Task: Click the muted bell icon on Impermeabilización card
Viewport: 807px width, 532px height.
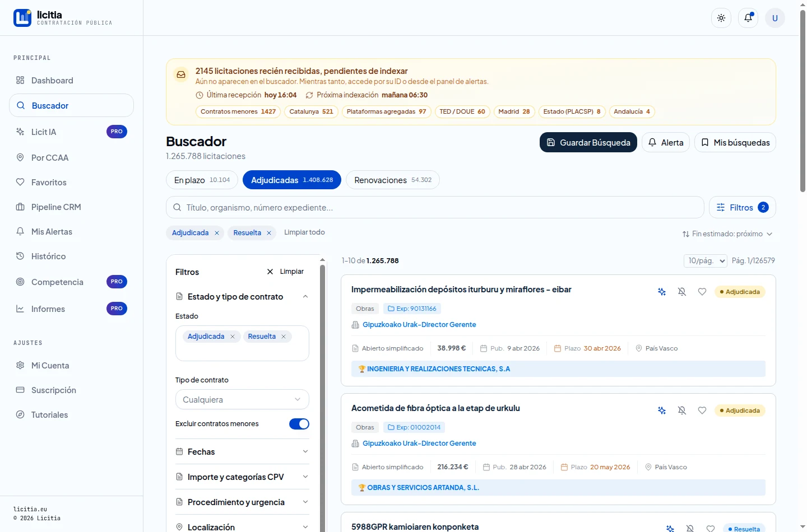Action: (x=682, y=292)
